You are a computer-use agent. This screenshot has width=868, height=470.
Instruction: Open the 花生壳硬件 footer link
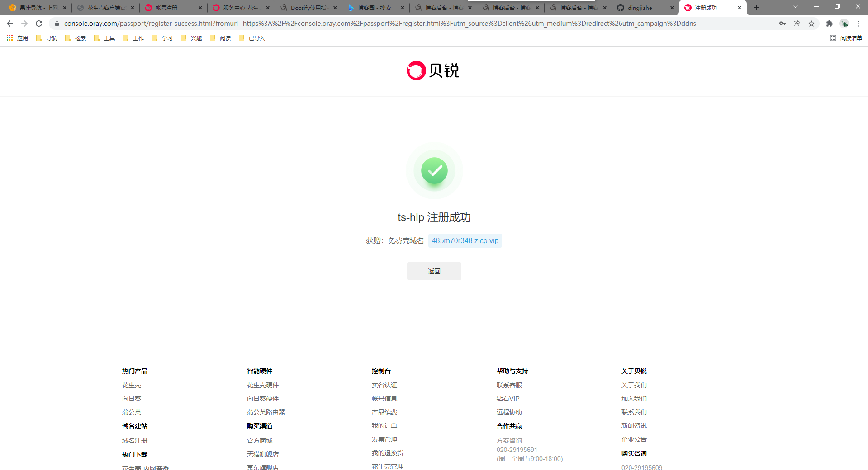point(263,385)
